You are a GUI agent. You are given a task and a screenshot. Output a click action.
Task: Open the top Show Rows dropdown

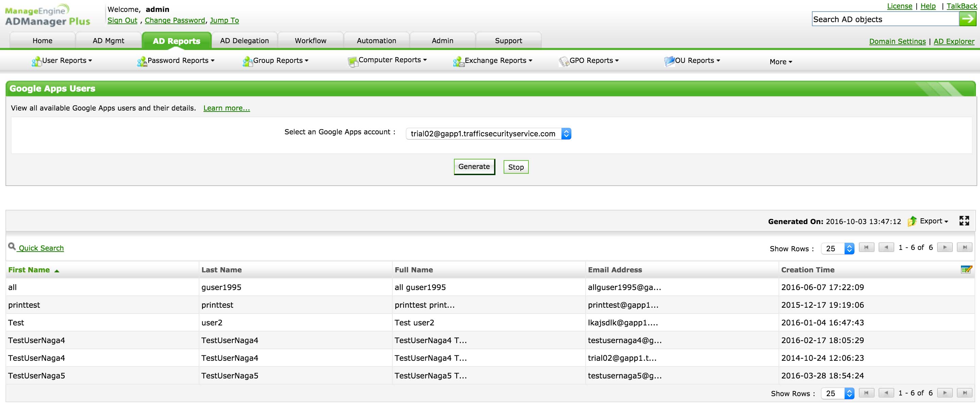click(x=838, y=249)
